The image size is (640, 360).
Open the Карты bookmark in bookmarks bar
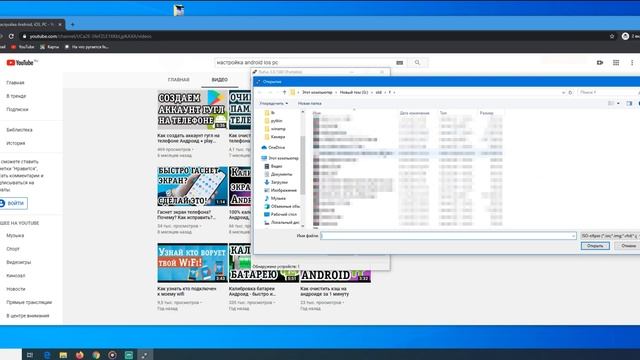[50, 47]
